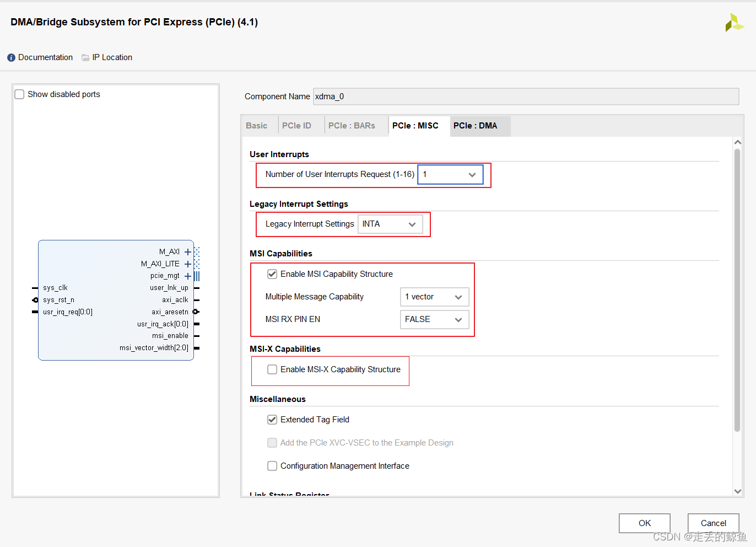Click the OK button
The image size is (756, 547).
(645, 523)
